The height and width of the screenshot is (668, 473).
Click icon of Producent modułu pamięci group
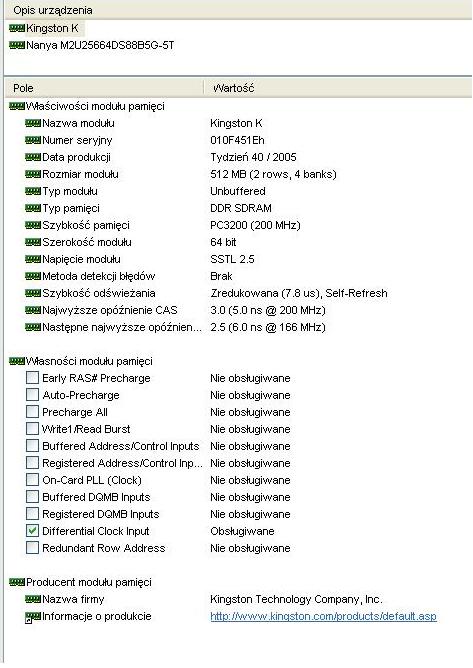17,582
